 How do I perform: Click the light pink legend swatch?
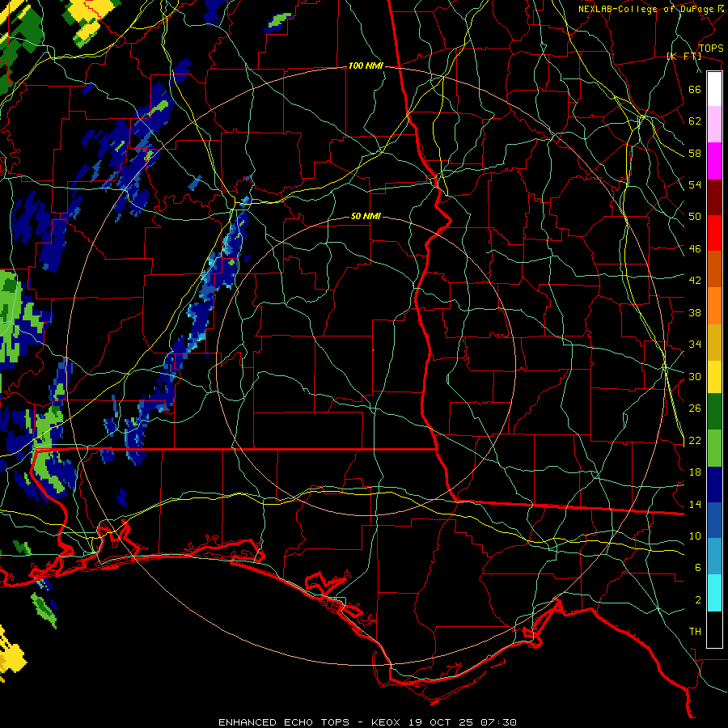714,124
